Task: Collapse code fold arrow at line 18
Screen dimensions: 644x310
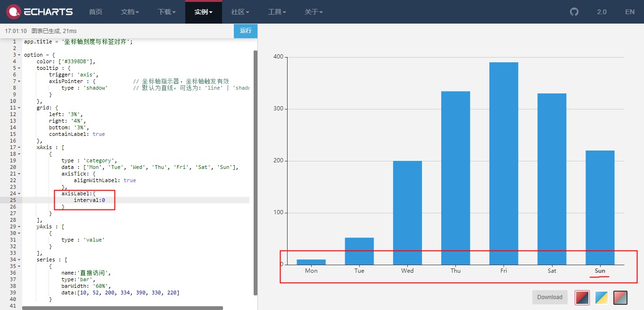Action: pos(19,154)
